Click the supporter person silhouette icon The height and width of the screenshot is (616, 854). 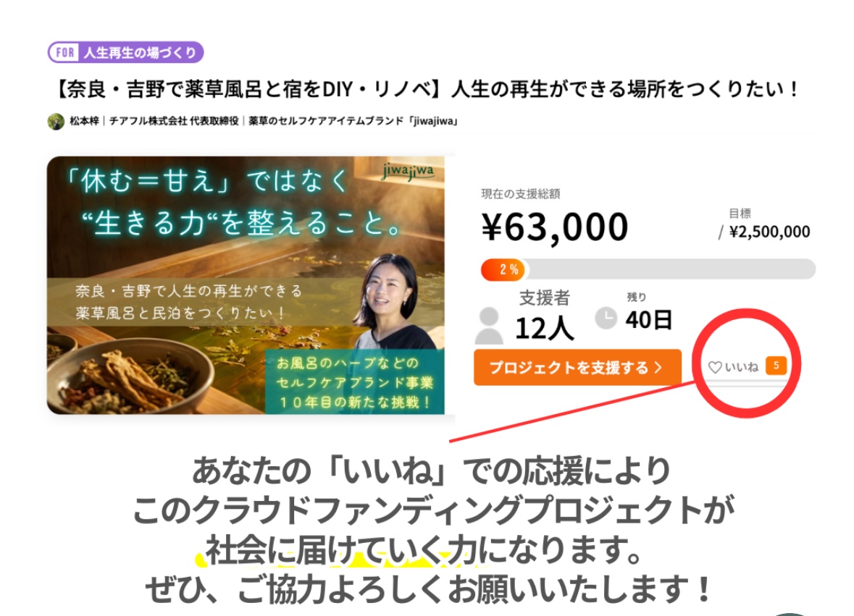(488, 326)
